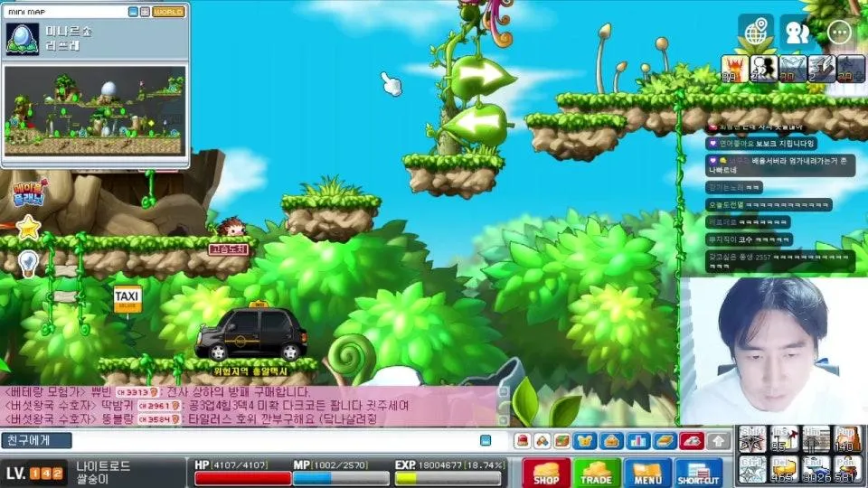
Task: Click the flame buff icon numbered 89
Action: [734, 70]
